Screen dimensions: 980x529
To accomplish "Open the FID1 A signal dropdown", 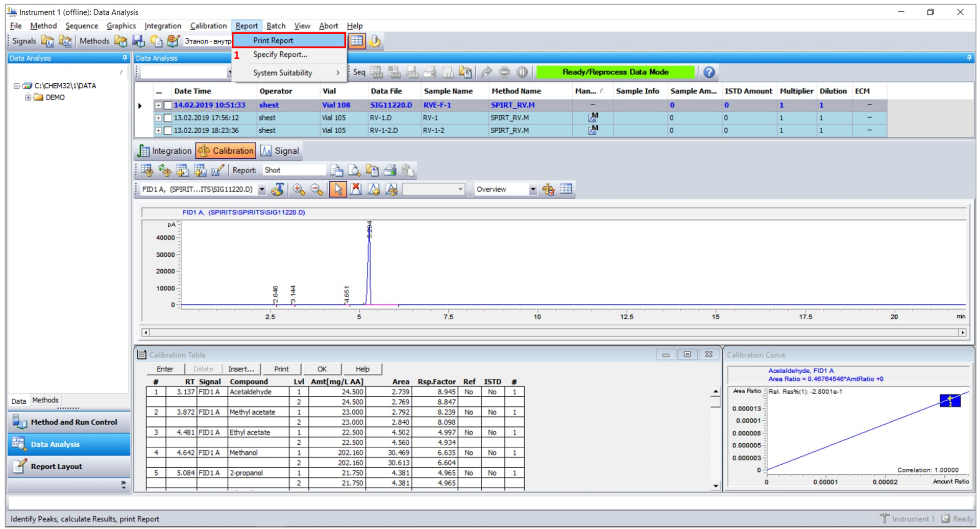I will 262,189.
